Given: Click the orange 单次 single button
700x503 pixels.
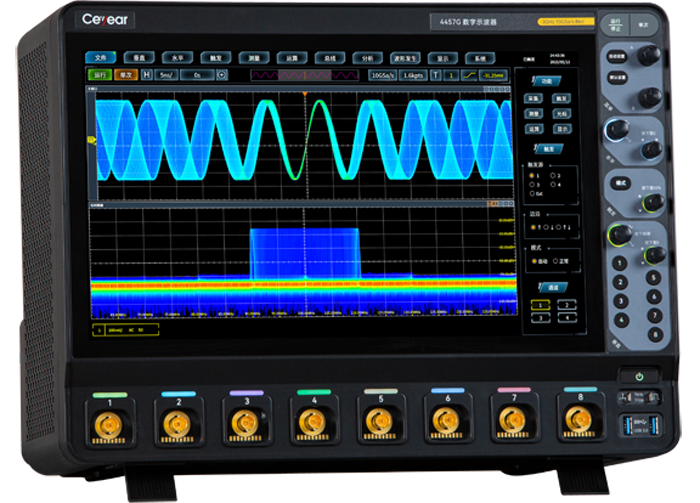Looking at the screenshot, I should click(125, 74).
